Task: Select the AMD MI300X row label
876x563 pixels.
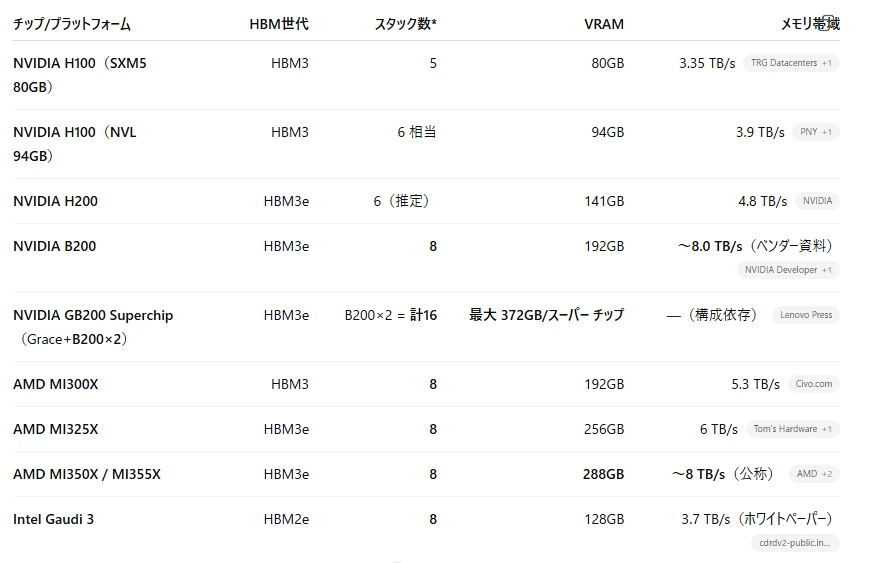Action: point(56,384)
